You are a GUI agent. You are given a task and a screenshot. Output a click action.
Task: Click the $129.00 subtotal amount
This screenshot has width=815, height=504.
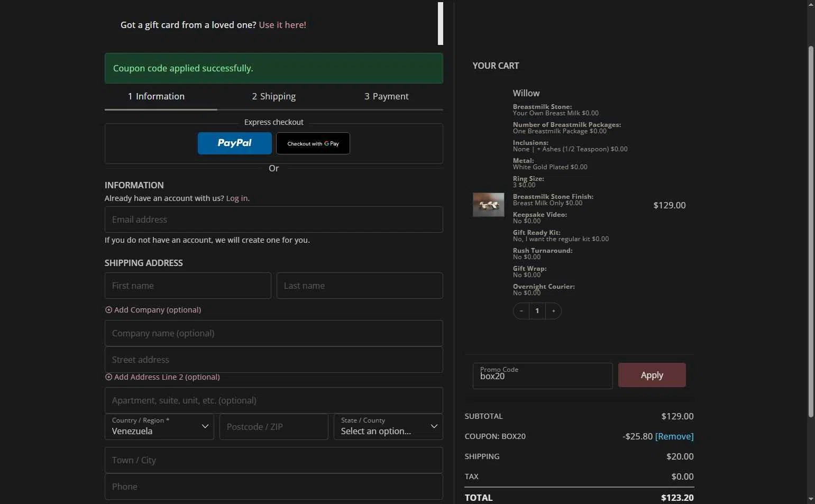tap(677, 416)
